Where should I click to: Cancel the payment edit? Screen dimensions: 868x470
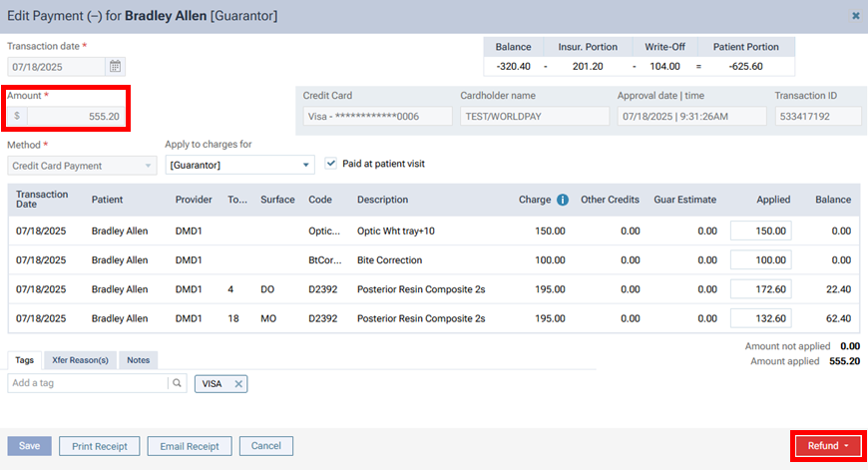(x=266, y=446)
